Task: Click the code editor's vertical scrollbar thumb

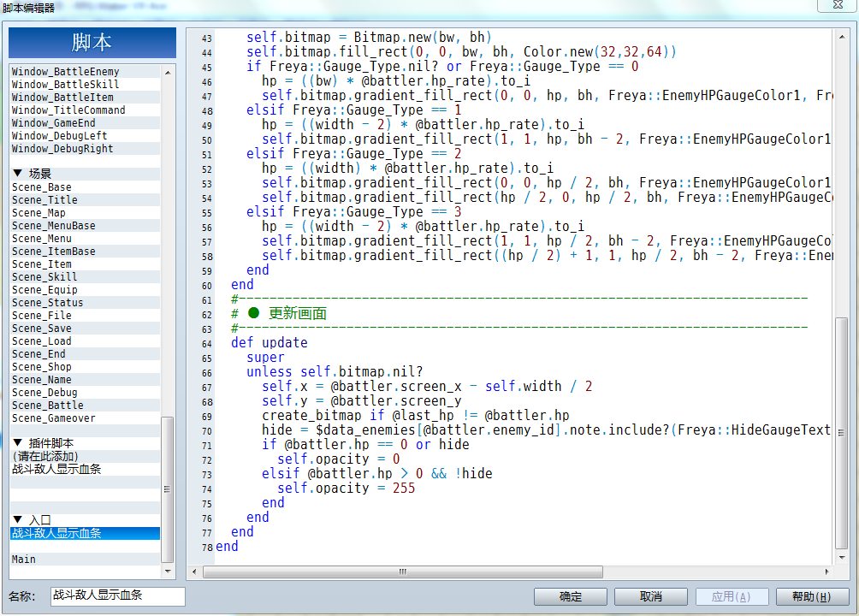Action: (x=842, y=433)
